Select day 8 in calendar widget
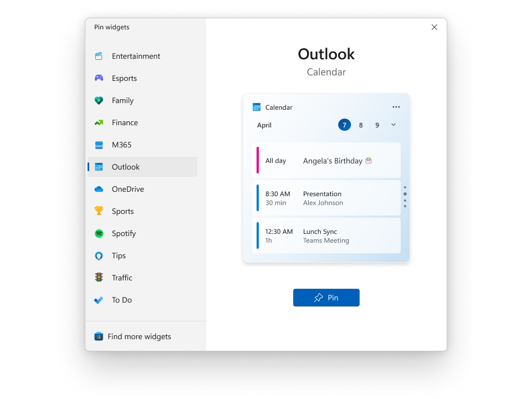 click(361, 125)
